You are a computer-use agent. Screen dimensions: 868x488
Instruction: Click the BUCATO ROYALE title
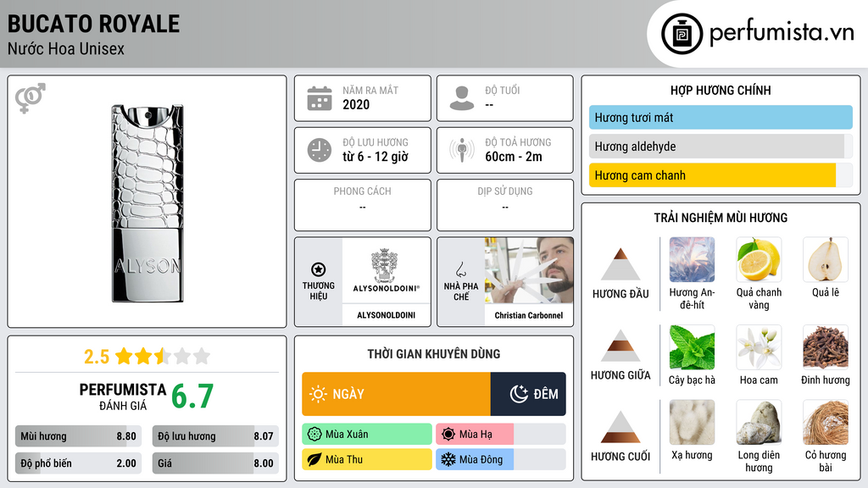pos(93,24)
